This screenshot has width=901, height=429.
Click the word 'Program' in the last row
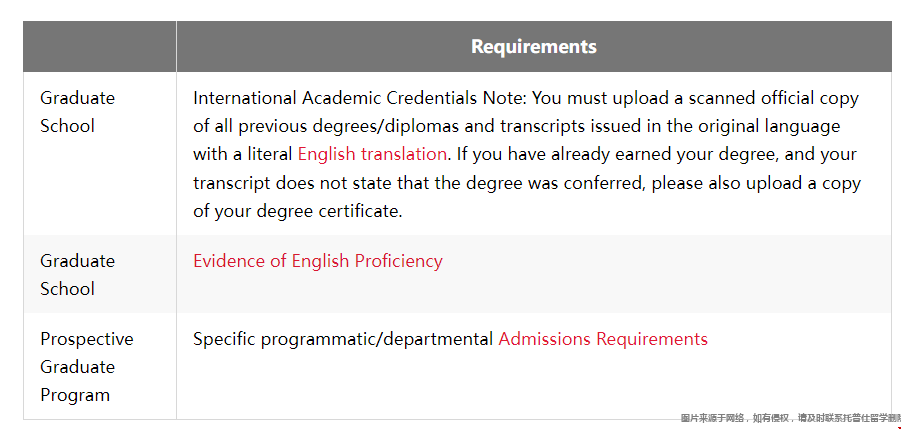pyautogui.click(x=75, y=395)
